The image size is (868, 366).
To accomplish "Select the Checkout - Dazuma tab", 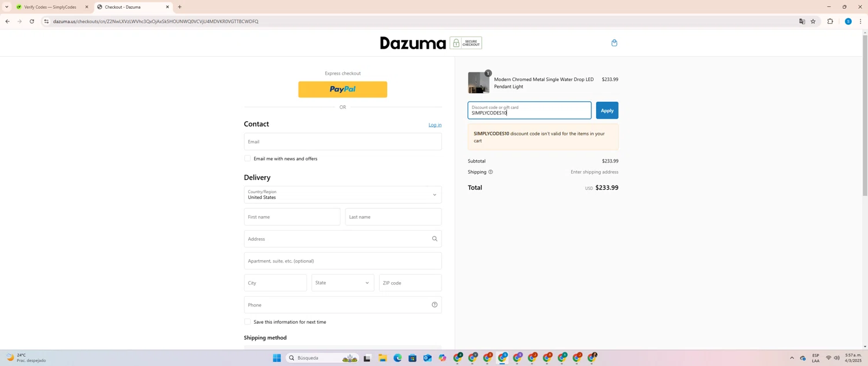I will tap(133, 7).
